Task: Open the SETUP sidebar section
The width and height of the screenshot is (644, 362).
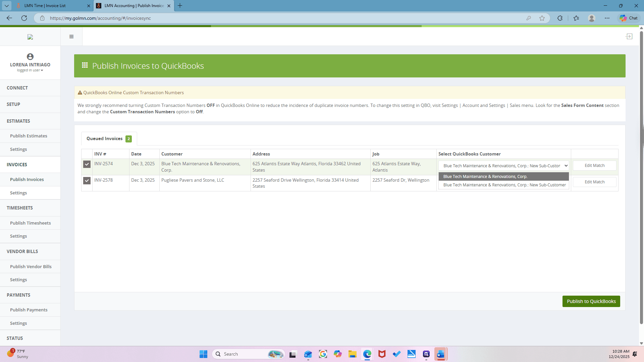Action: (x=30, y=104)
